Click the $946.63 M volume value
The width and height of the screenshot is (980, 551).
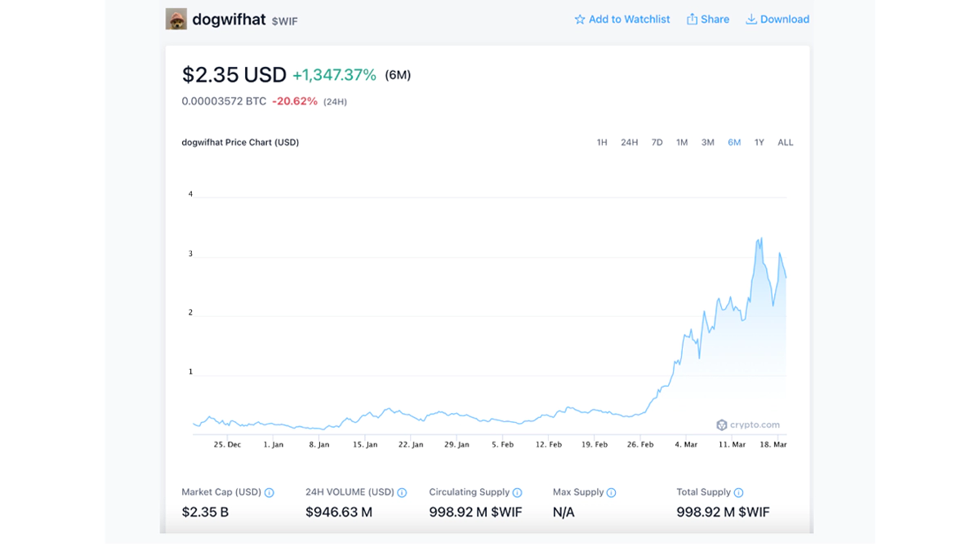pyautogui.click(x=339, y=513)
